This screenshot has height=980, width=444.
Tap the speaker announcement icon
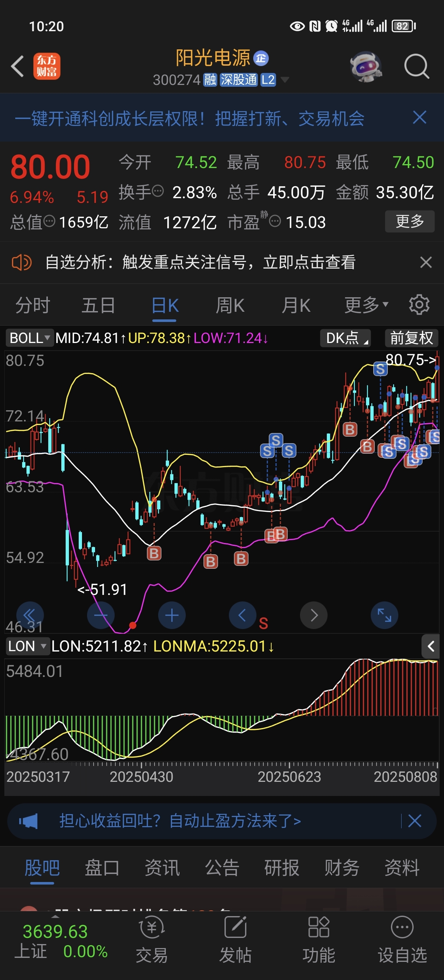pos(22,262)
